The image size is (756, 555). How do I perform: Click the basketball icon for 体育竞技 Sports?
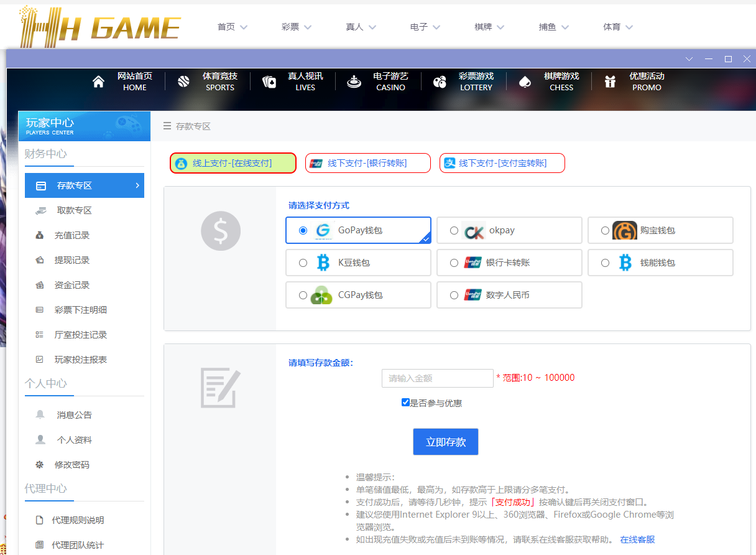183,82
